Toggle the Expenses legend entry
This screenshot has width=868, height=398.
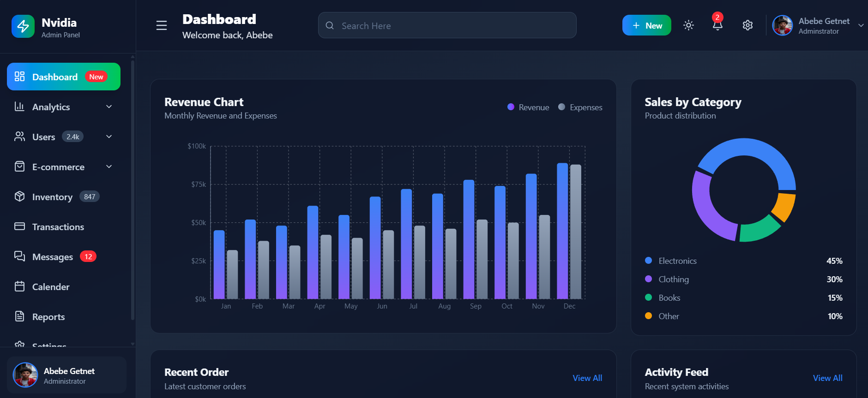580,107
